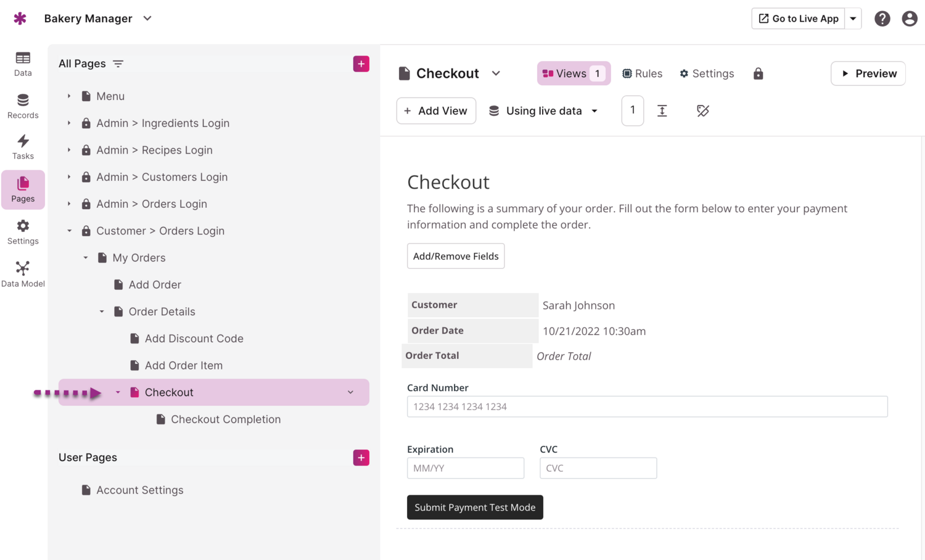Collapse the Customer > Orders Login tree
This screenshot has width=925, height=560.
69,231
